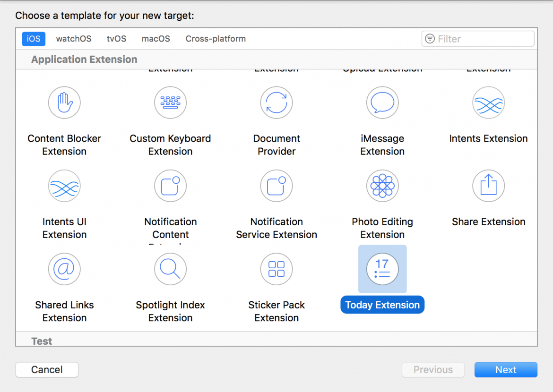Pick the Share Extension upload icon
Viewport: 553px width, 392px height.
[488, 186]
